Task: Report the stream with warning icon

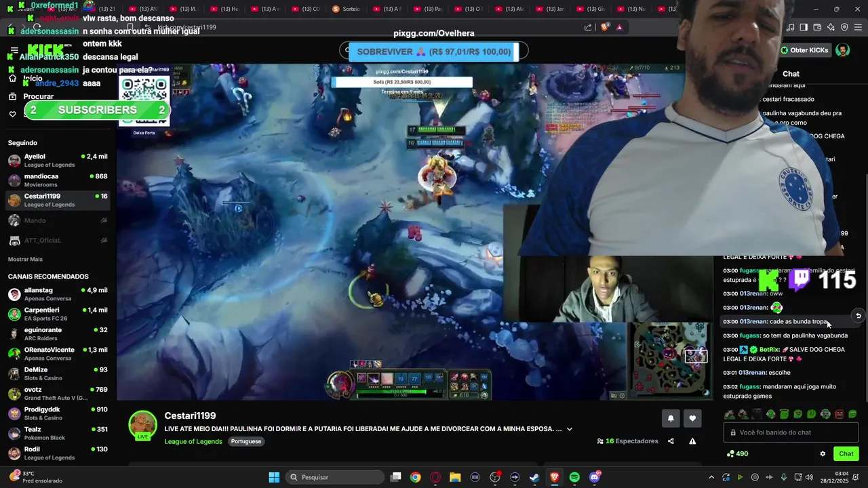Action: (x=692, y=441)
